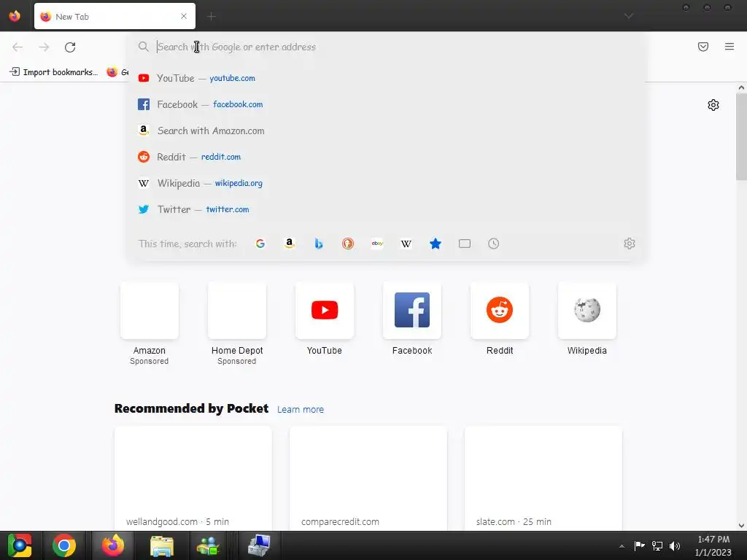Viewport: 747px width, 560px height.
Task: Go back to the previous page
Action: (18, 47)
